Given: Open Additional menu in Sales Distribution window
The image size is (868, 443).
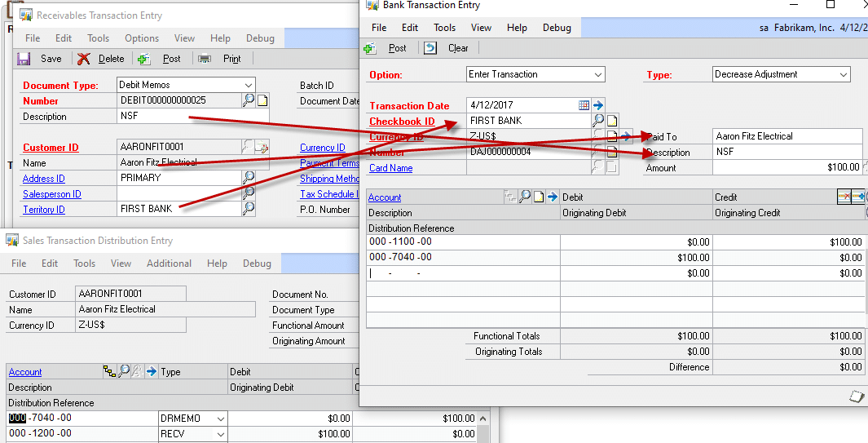Looking at the screenshot, I should 169,264.
